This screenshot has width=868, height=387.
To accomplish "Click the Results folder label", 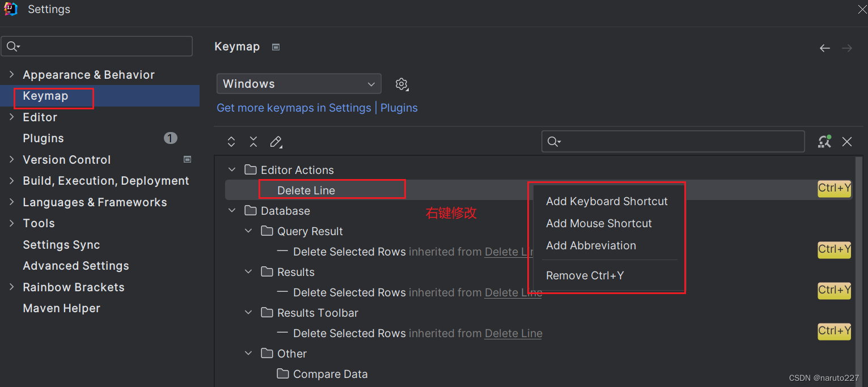I will point(296,272).
